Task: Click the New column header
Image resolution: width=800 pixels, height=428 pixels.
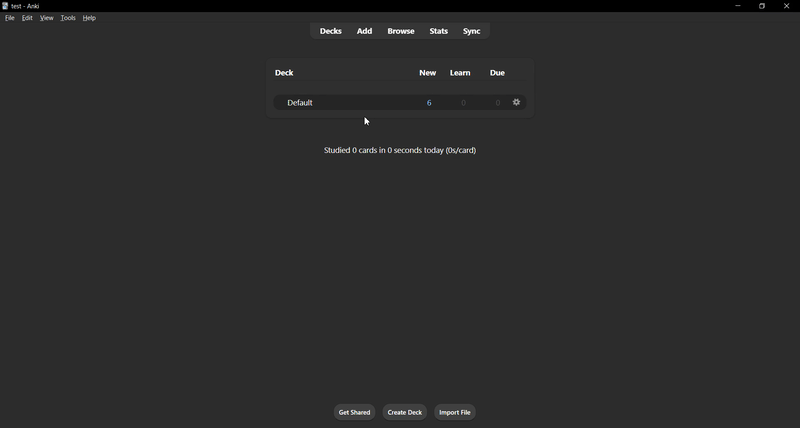Action: [x=428, y=72]
